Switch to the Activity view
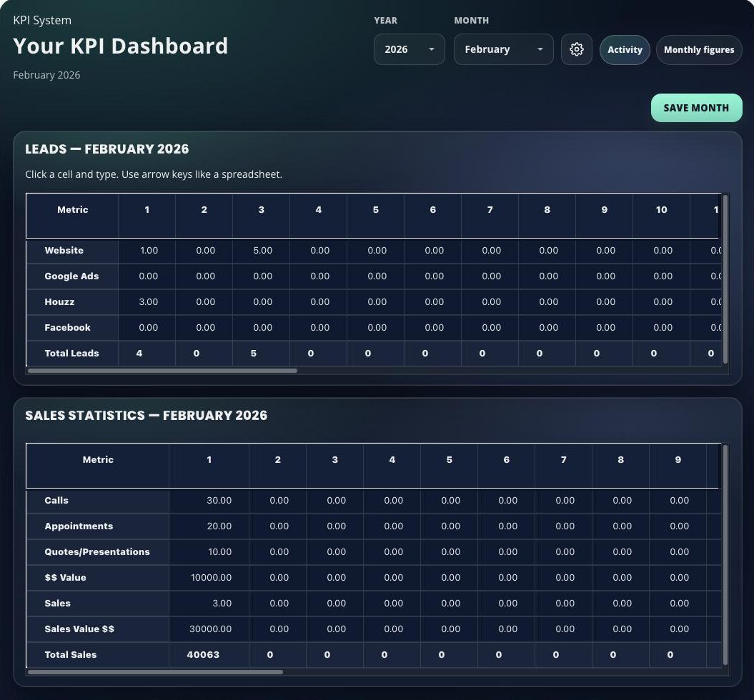 (625, 50)
